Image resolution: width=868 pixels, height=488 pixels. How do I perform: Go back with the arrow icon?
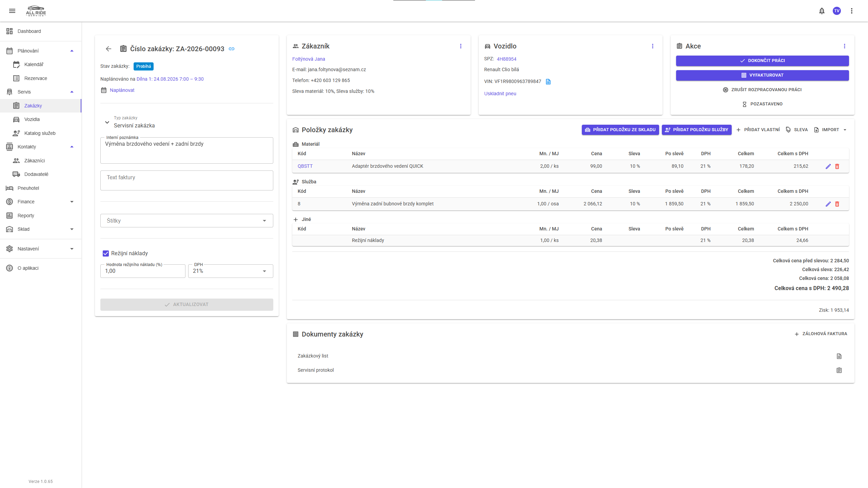108,49
